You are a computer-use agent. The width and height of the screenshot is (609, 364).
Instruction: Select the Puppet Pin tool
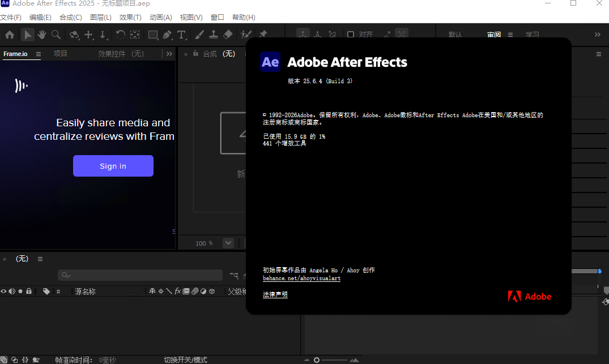tap(263, 34)
